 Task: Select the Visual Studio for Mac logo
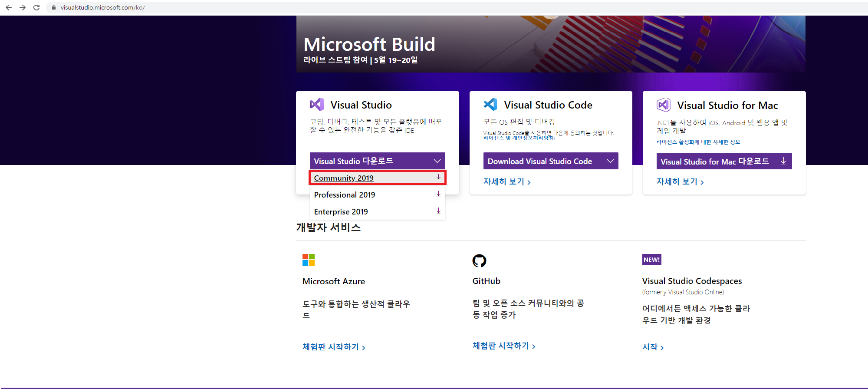[x=664, y=105]
